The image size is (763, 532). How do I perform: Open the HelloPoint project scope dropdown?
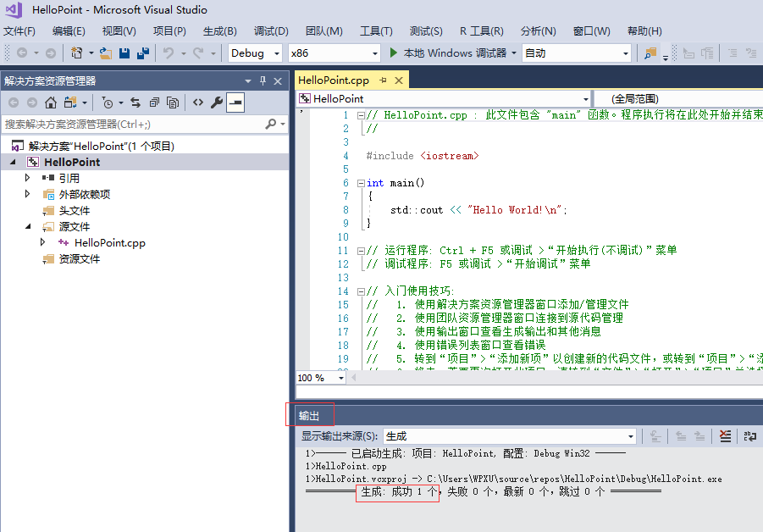click(x=444, y=99)
